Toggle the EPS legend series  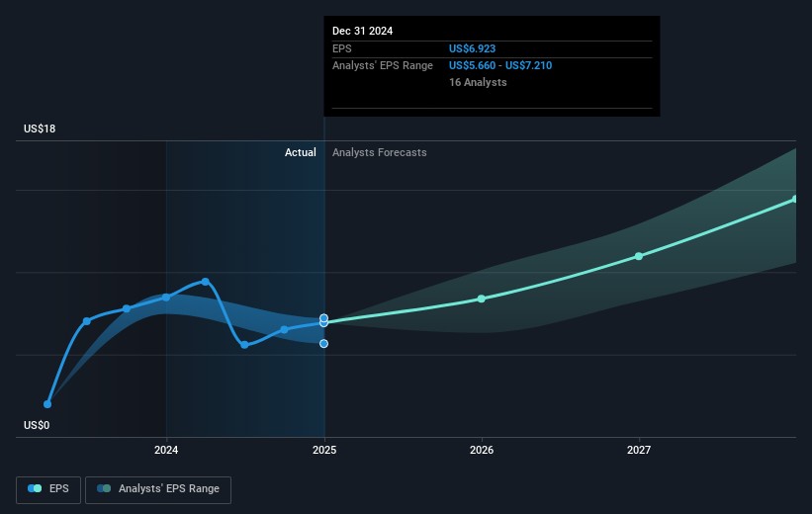pyautogui.click(x=48, y=488)
